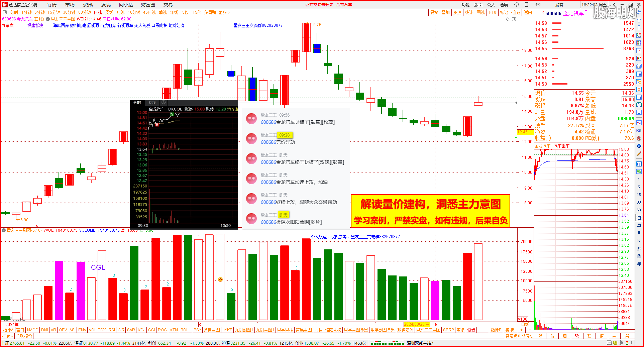Viewport: 644px width, 347px height.
Task: Open the 市场 menu
Action: tap(70, 5)
